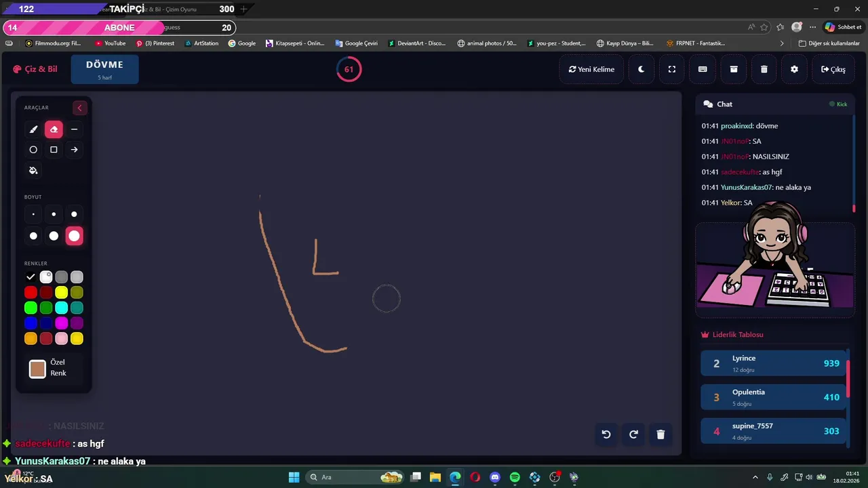
Task: Open FRPNET bookmark
Action: (696, 43)
